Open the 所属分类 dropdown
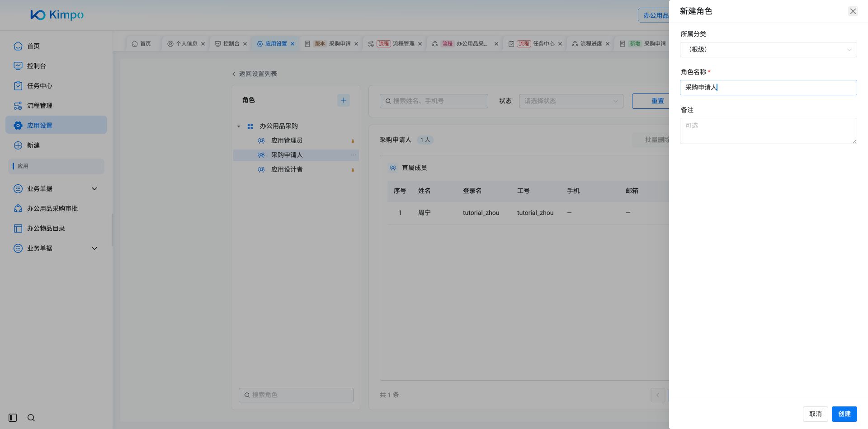The width and height of the screenshot is (868, 429). point(768,50)
